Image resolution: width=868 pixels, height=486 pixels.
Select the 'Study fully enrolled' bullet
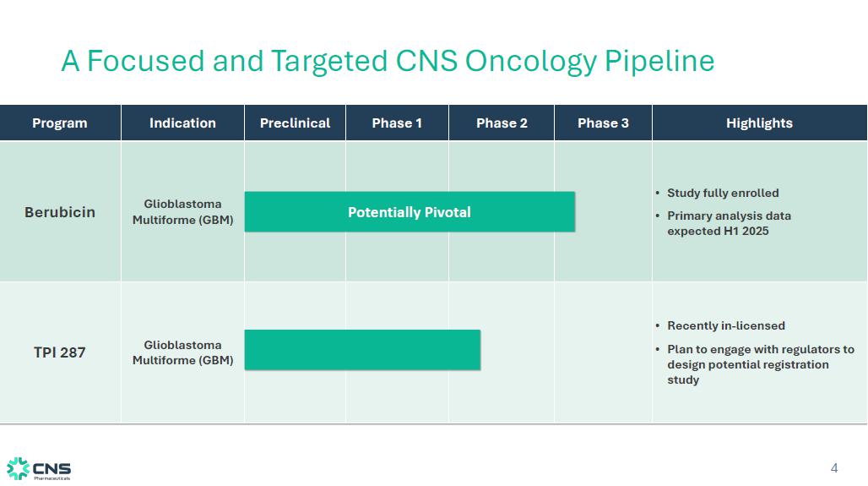pos(723,193)
